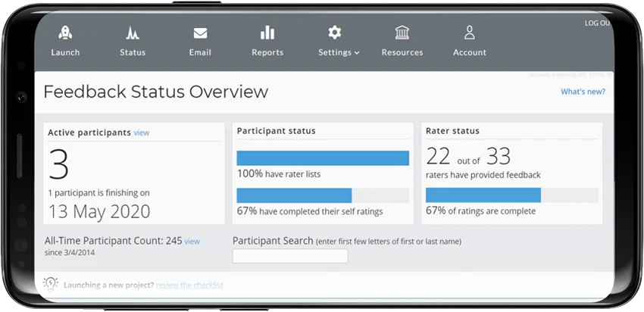Open the Reports menu label

click(267, 52)
